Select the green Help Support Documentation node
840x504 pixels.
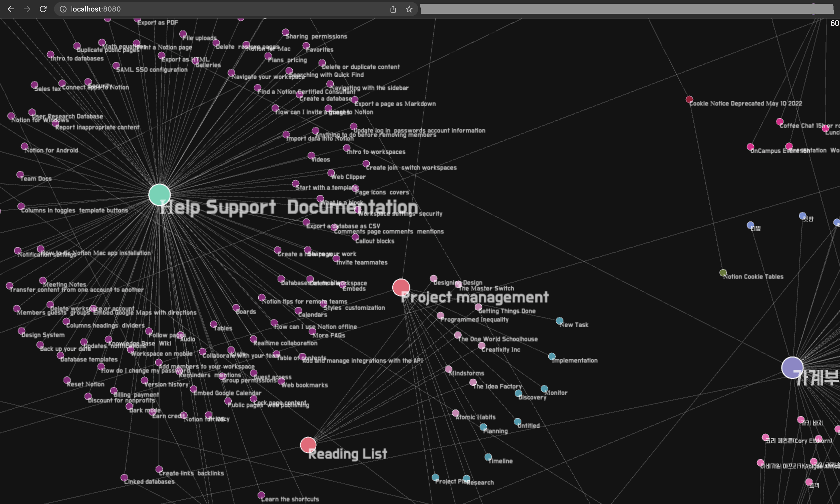coord(159,194)
